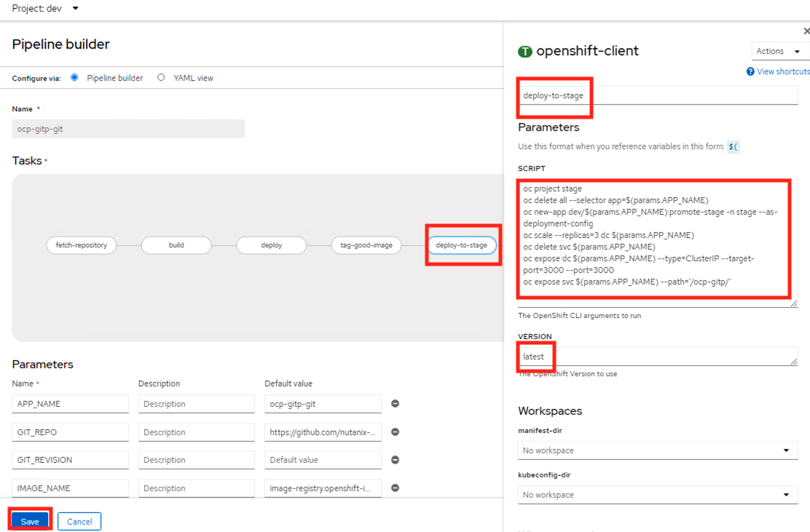Select the build task node
810x532 pixels.
176,245
